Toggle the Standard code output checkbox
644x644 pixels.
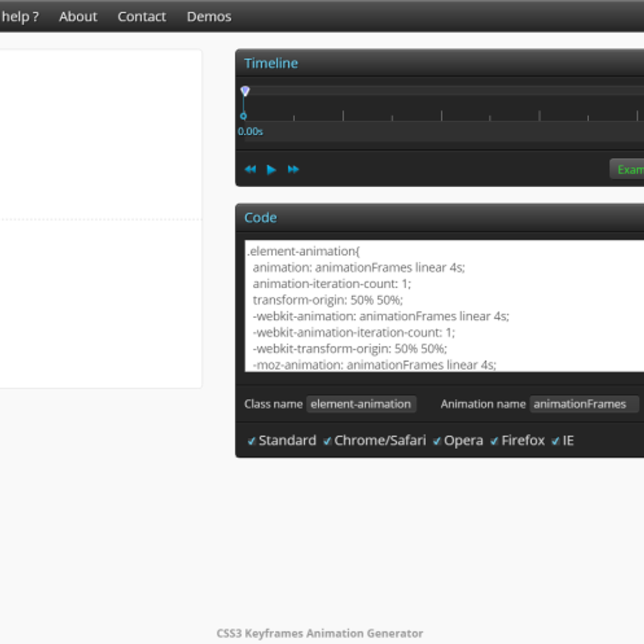(x=251, y=441)
